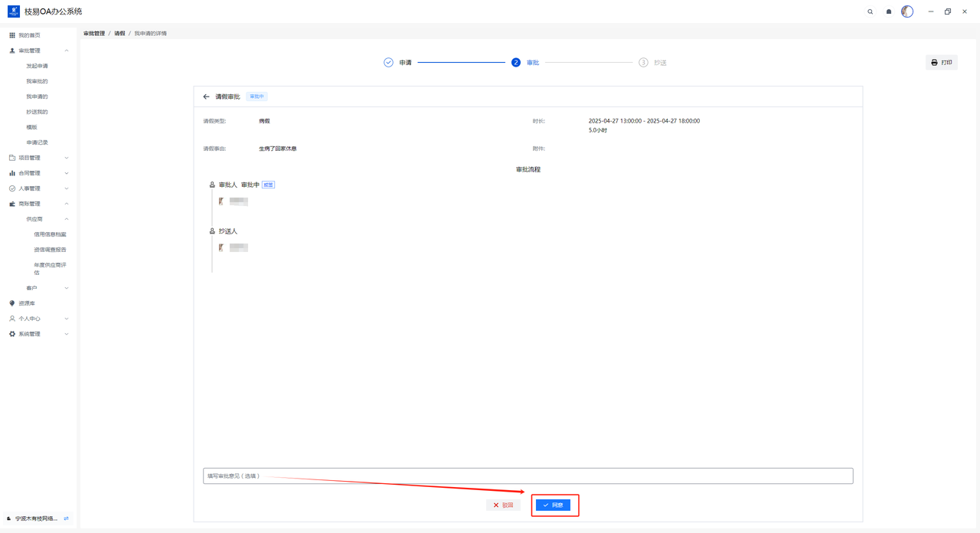Click the blue 同意 approve button
The image size is (980, 533).
point(553,505)
